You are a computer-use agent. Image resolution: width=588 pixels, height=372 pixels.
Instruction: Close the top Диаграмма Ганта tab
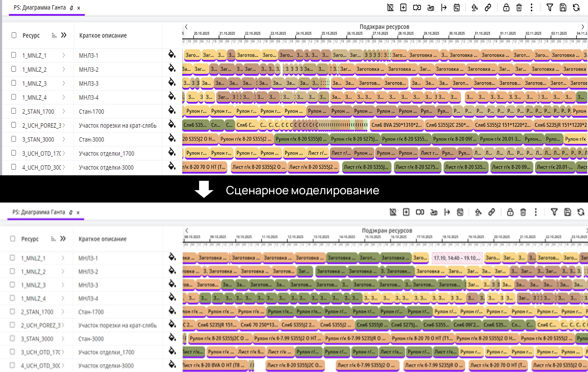79,8
